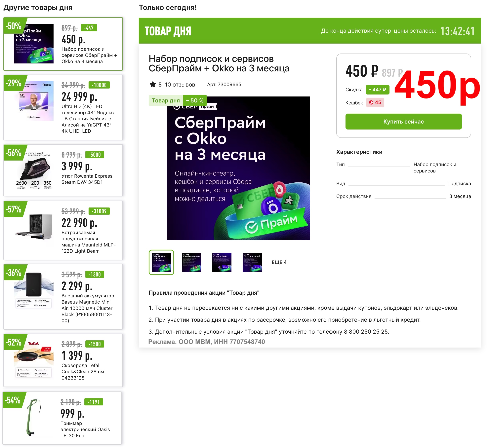This screenshot has height=448, width=489.
Task: Click the -57% badge on dishwasher card
Action: coord(14,209)
